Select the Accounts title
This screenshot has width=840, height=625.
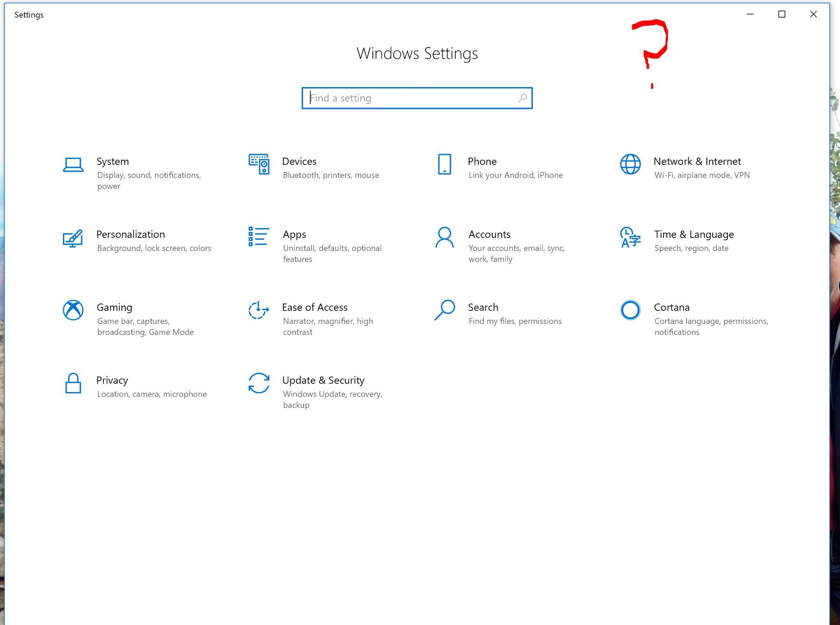(489, 235)
